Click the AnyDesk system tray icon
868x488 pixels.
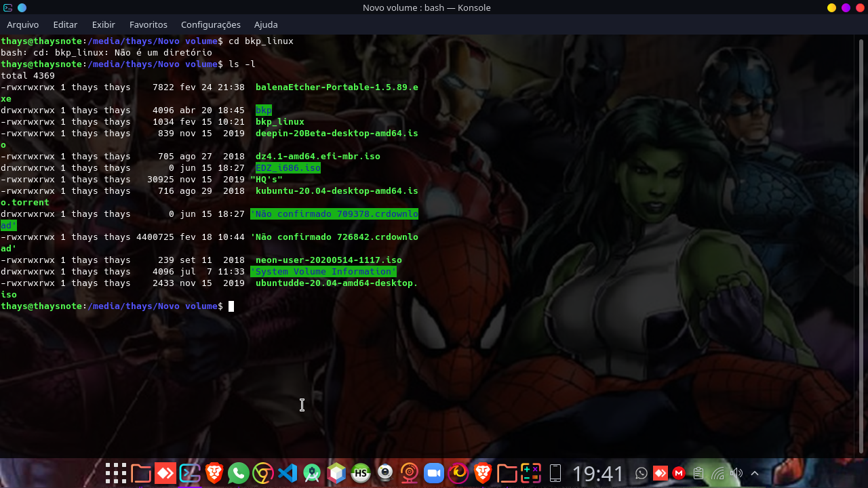pos(660,473)
